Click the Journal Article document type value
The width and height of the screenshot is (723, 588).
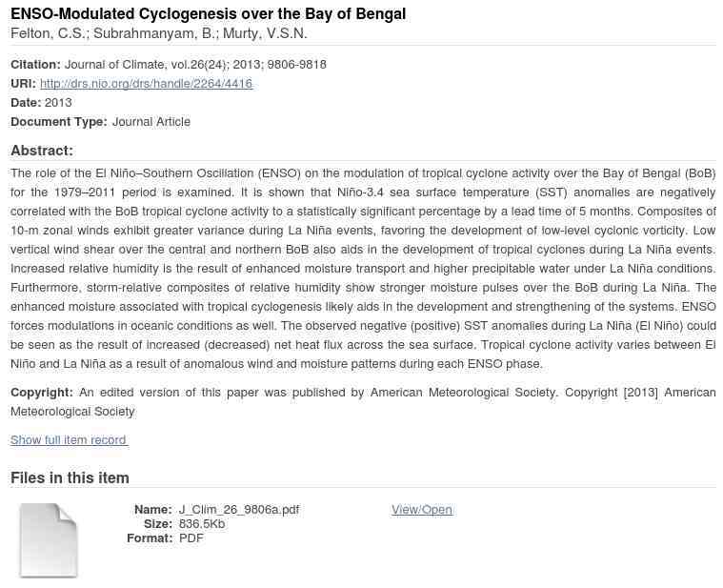point(151,122)
